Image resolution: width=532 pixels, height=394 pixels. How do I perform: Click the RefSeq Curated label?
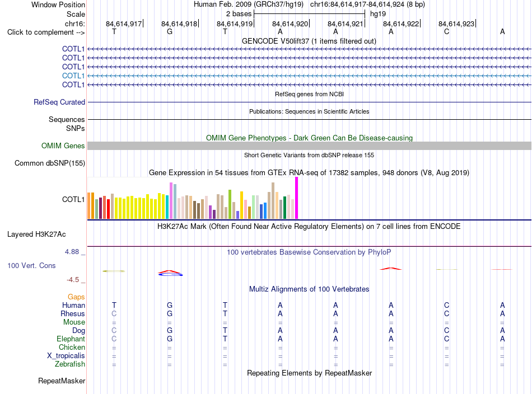click(x=59, y=102)
